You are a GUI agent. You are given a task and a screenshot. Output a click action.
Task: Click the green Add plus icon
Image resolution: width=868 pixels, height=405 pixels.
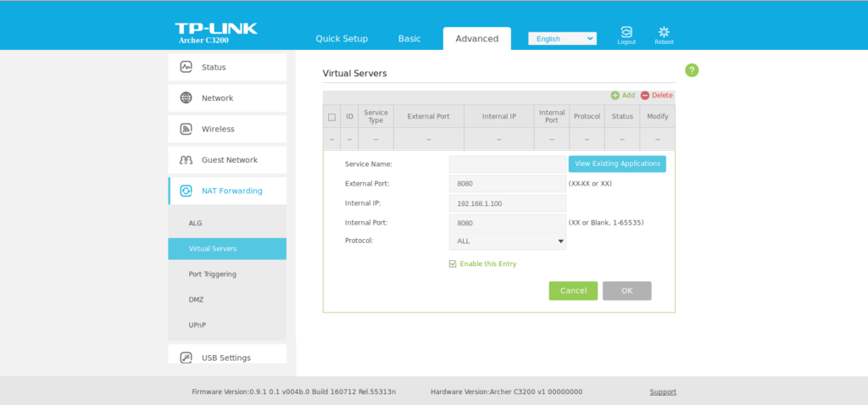pyautogui.click(x=615, y=96)
